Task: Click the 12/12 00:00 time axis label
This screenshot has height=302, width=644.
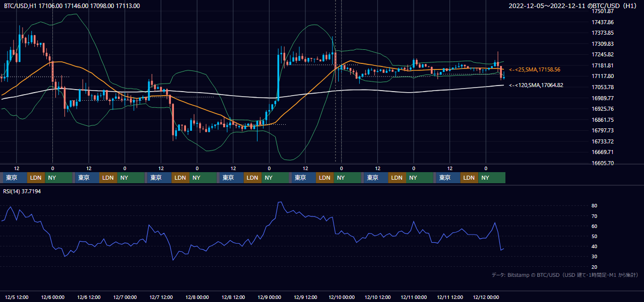Action: pos(486,297)
